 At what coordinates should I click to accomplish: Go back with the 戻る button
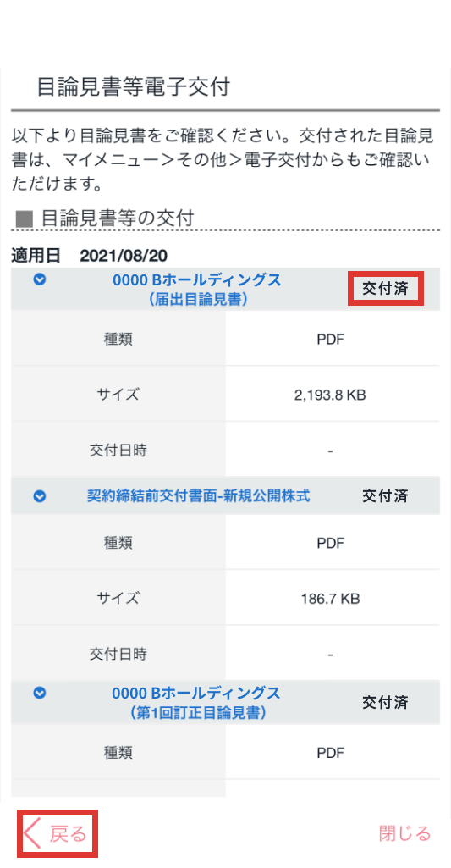(x=58, y=833)
